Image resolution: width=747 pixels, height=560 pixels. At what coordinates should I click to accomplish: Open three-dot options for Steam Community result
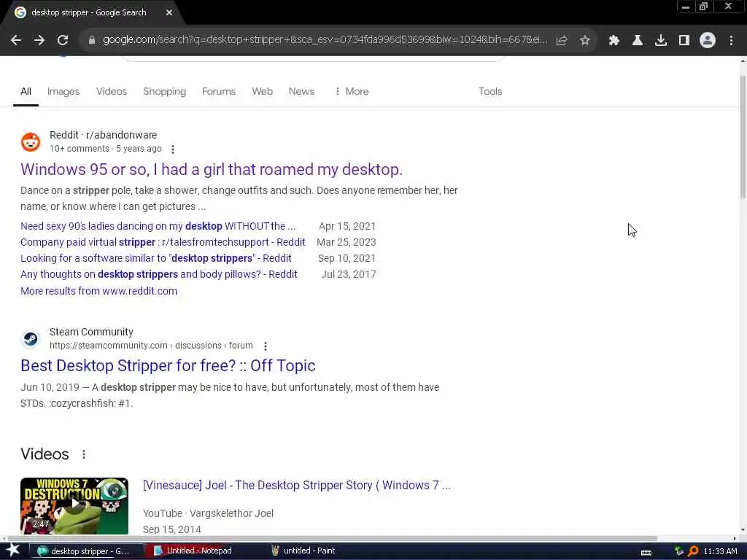click(x=266, y=346)
